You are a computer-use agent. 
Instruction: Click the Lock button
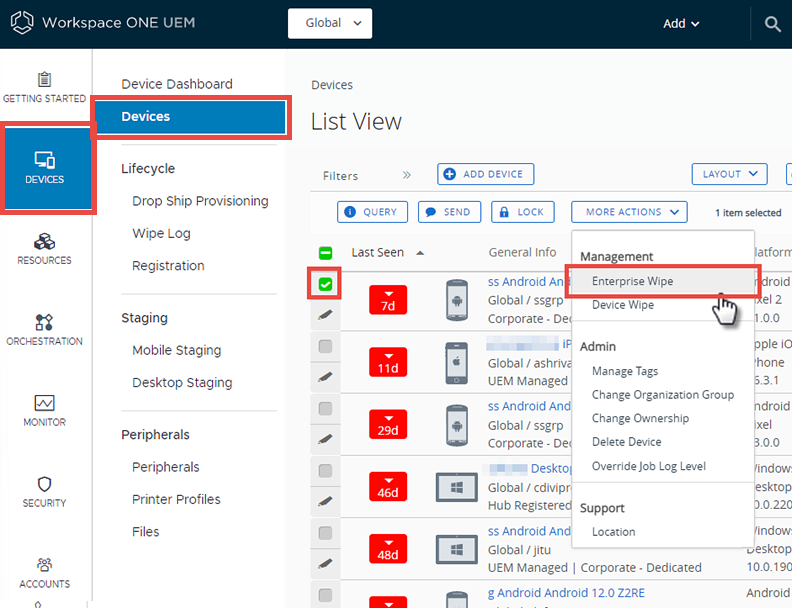(x=523, y=212)
